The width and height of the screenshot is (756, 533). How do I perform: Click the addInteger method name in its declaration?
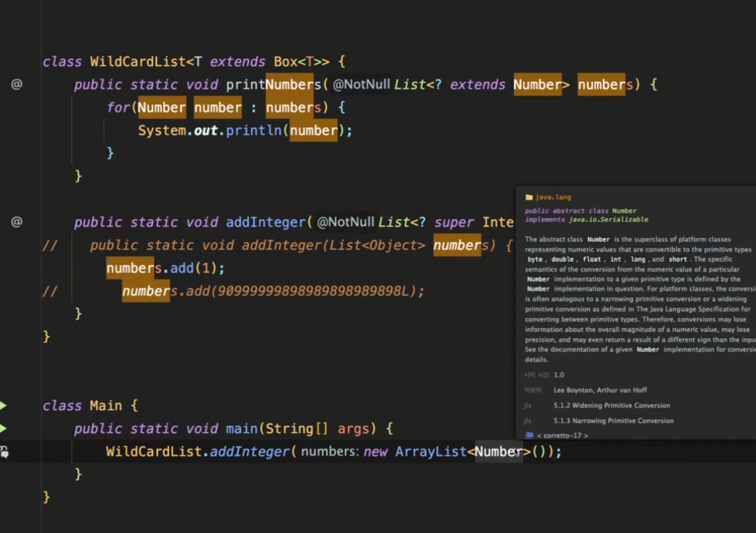(266, 222)
